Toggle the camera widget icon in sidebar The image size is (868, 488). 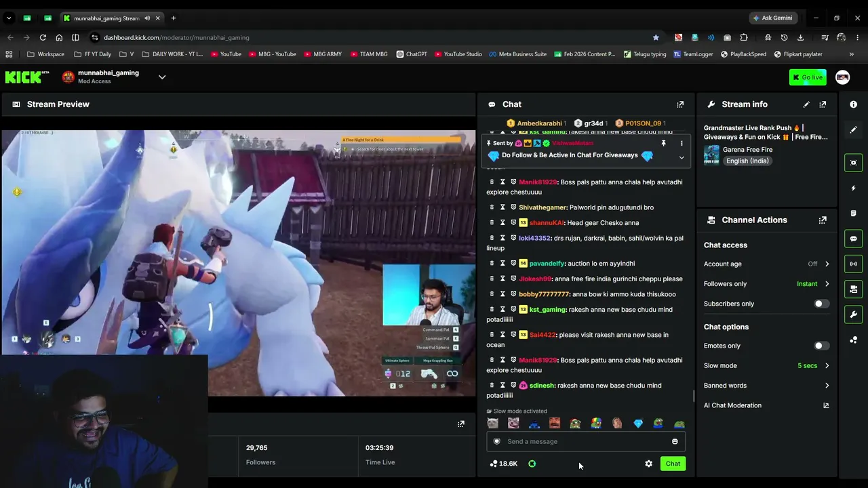click(853, 289)
